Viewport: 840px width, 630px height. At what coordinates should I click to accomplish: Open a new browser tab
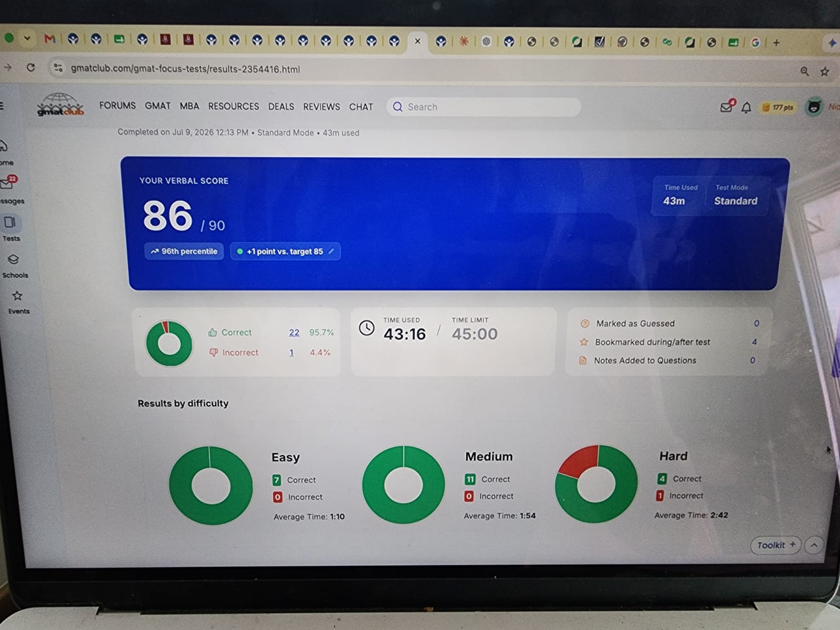[776, 43]
